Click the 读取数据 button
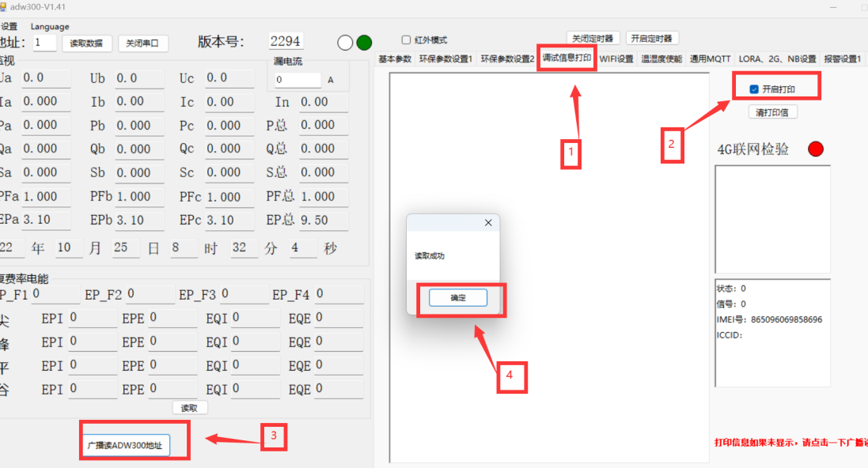 pos(86,43)
